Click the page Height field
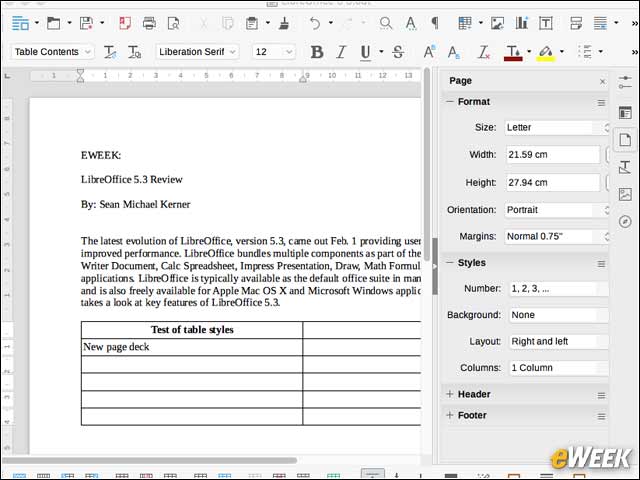Viewport: 640px width, 480px height. pos(553,182)
